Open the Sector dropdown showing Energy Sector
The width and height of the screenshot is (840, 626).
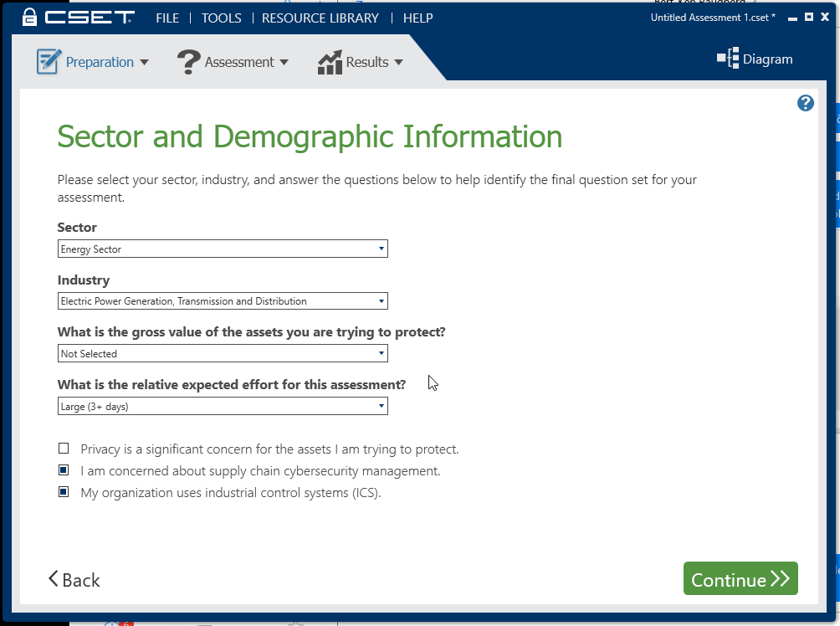click(x=223, y=249)
